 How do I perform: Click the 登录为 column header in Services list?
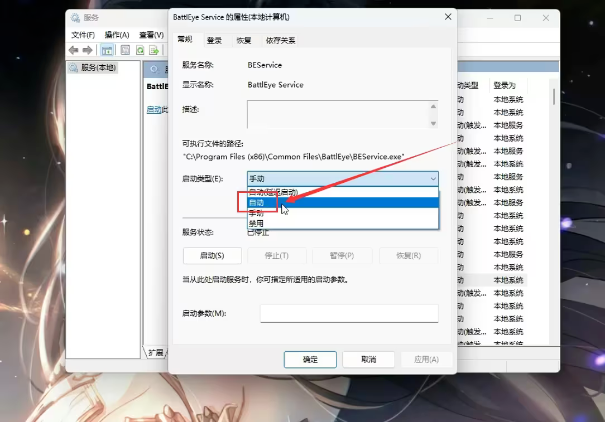505,85
